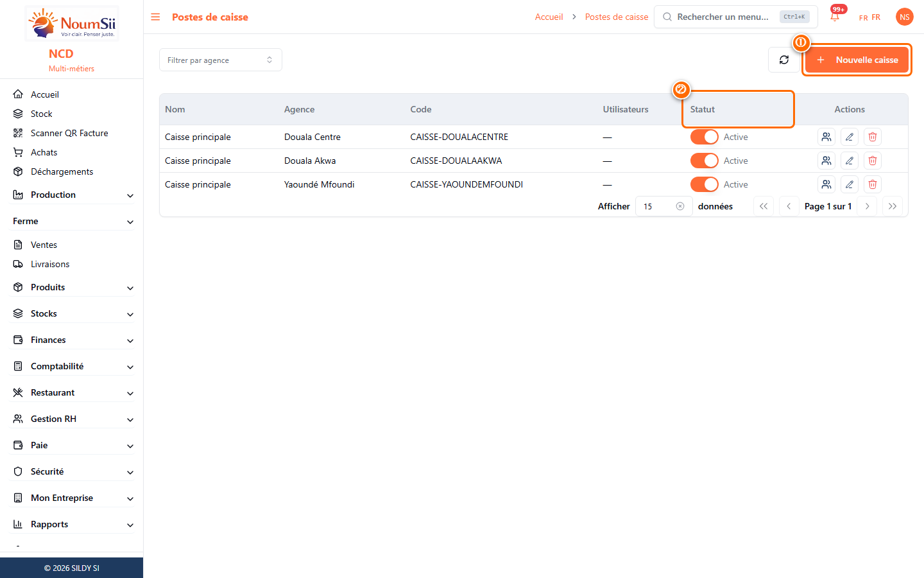The height and width of the screenshot is (578, 924).
Task: Create a Nouvelle caisse
Action: 857,60
